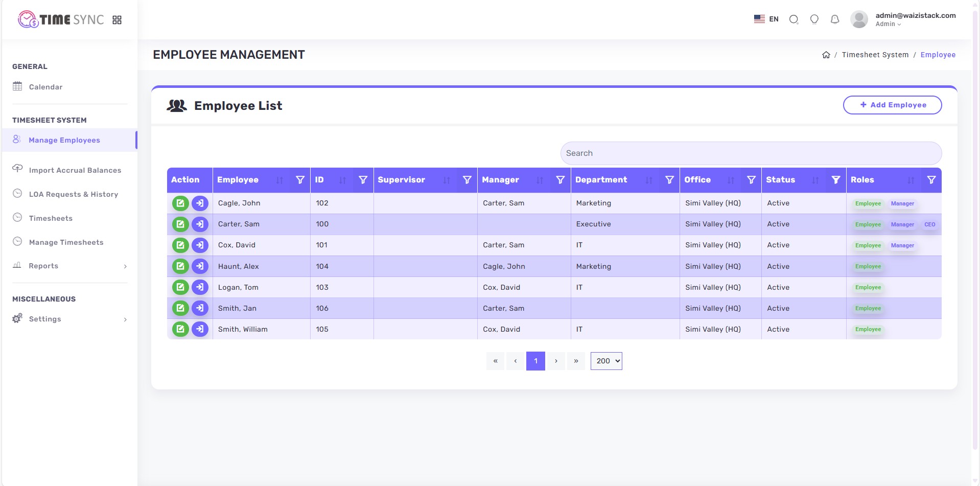Expand the Settings sidebar section
This screenshot has height=486, width=980.
(45, 319)
